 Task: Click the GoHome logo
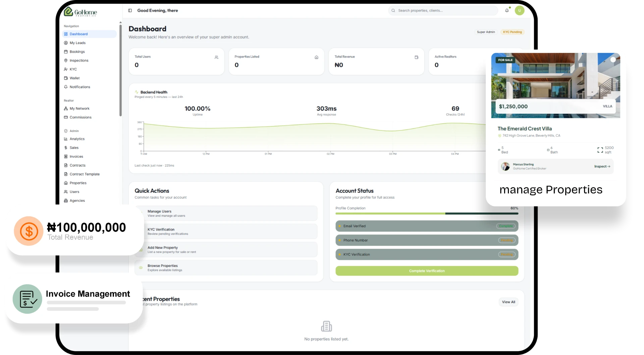tap(80, 12)
